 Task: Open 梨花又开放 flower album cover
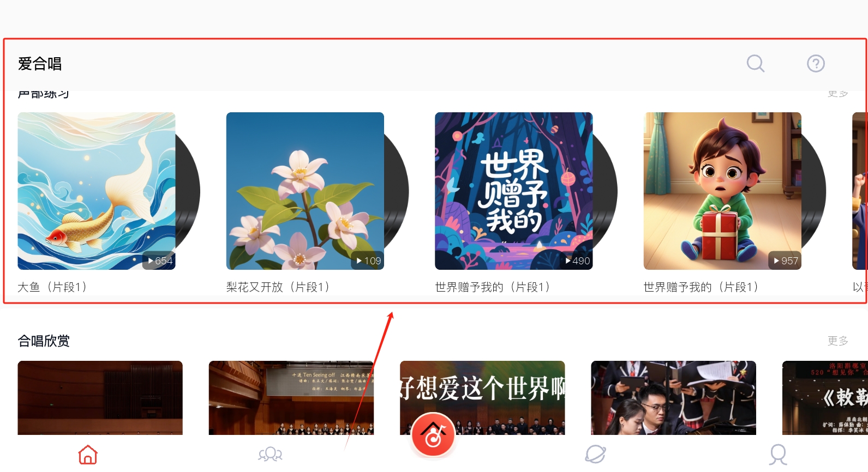click(x=305, y=191)
